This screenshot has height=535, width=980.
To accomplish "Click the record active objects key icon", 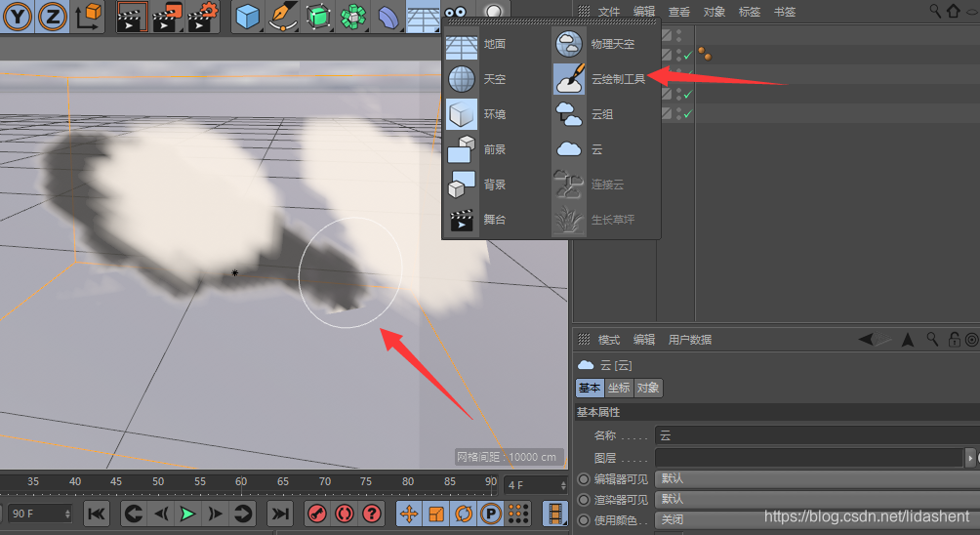I will [317, 514].
